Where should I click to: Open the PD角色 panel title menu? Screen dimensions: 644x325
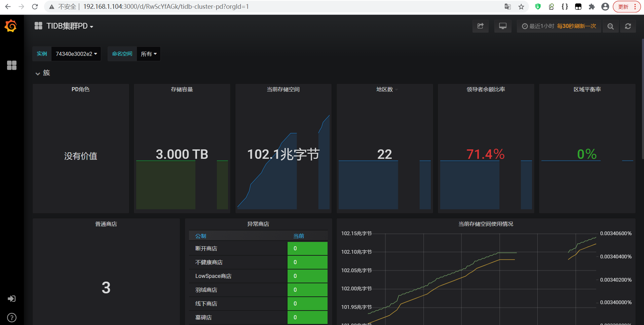tap(80, 89)
